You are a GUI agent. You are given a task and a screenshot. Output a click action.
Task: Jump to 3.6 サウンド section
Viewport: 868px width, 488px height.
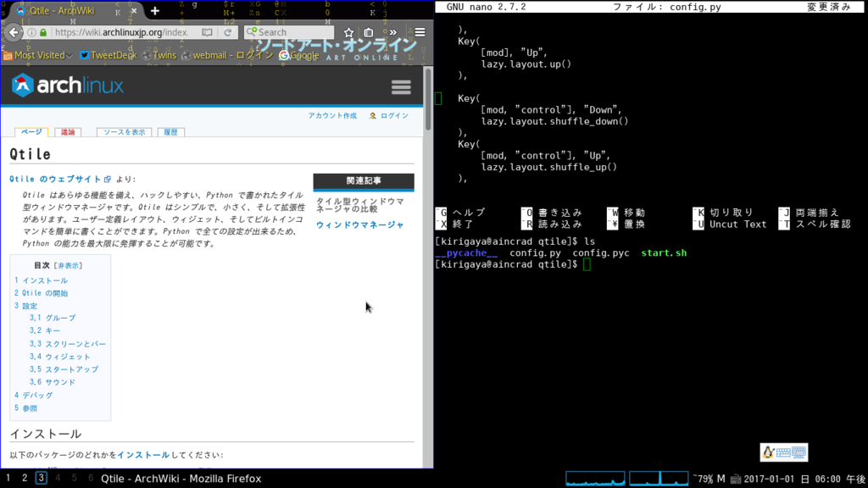point(53,382)
